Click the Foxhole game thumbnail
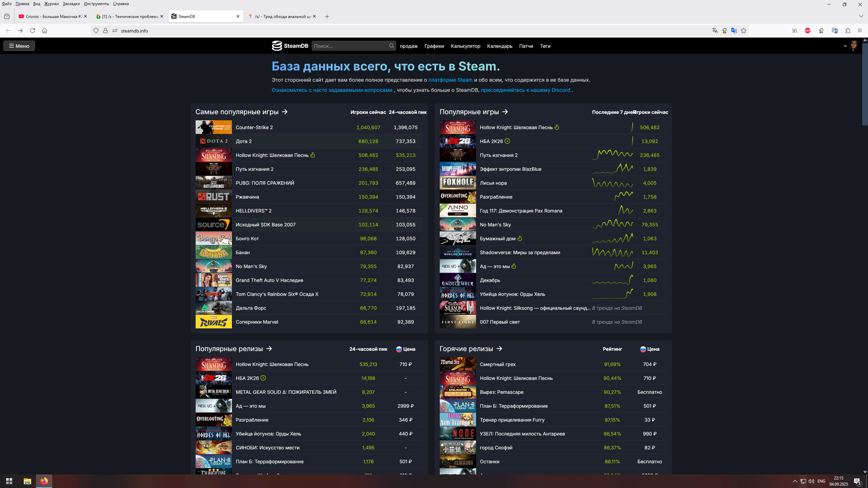Image resolution: width=868 pixels, height=488 pixels. tap(458, 183)
